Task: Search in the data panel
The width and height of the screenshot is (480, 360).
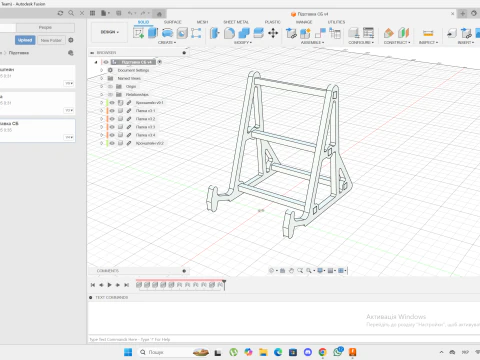Action: click(71, 13)
